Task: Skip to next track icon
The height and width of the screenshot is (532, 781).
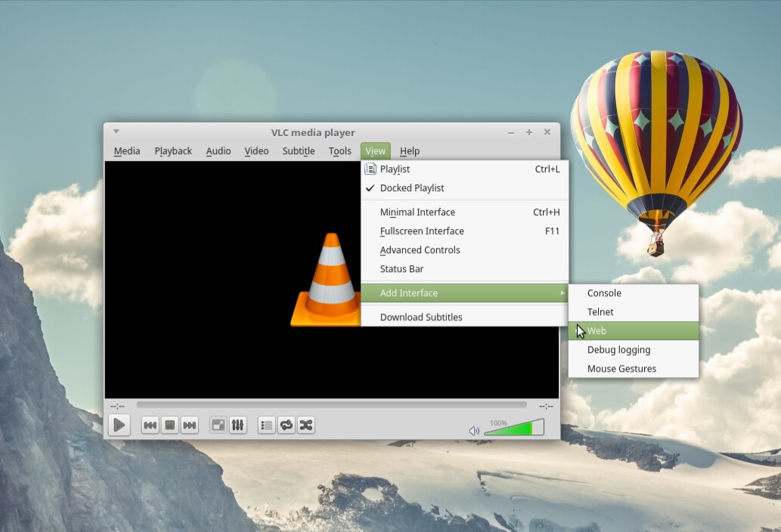Action: 189,425
